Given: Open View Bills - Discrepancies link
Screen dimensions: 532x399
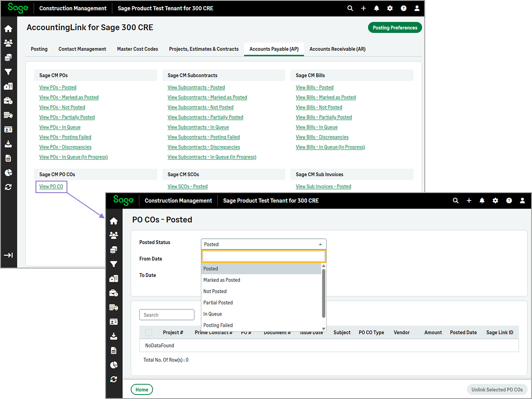Looking at the screenshot, I should tap(322, 137).
